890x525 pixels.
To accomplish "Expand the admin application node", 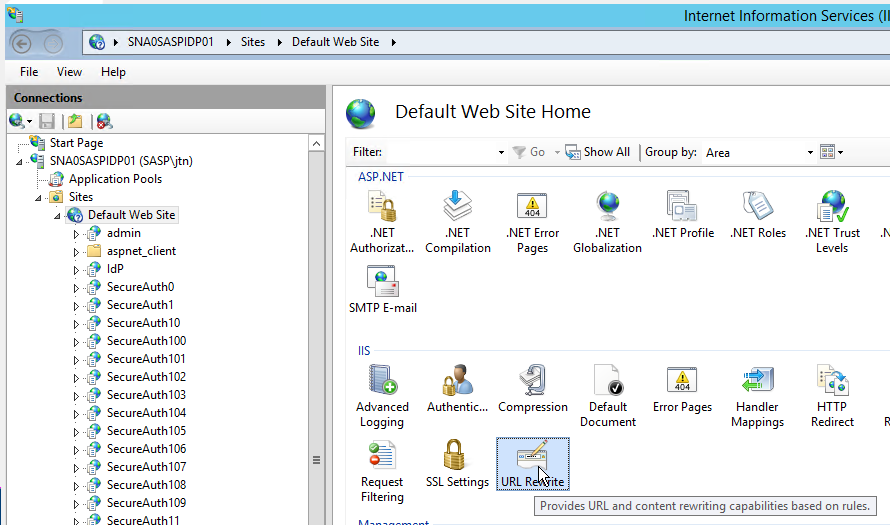I will pyautogui.click(x=76, y=234).
